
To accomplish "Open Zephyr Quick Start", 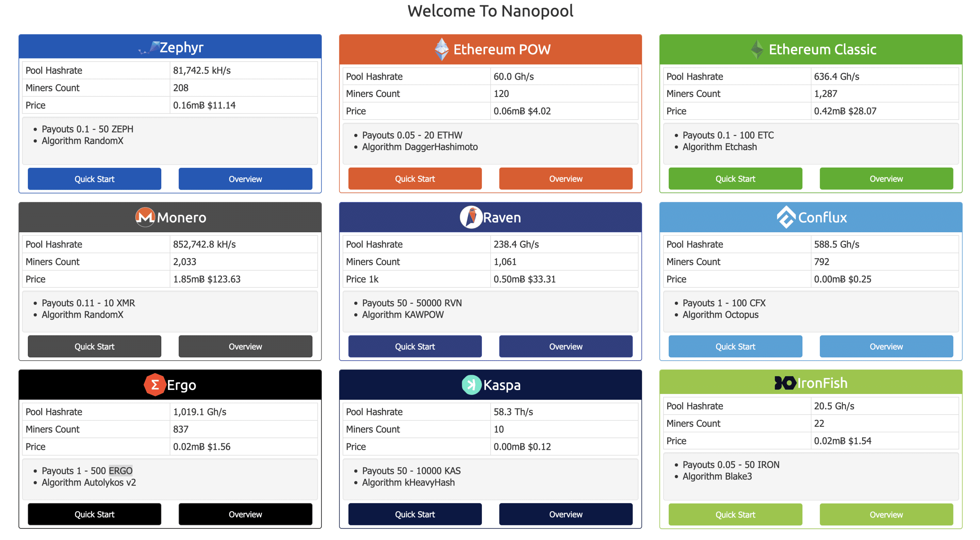I will (x=94, y=179).
